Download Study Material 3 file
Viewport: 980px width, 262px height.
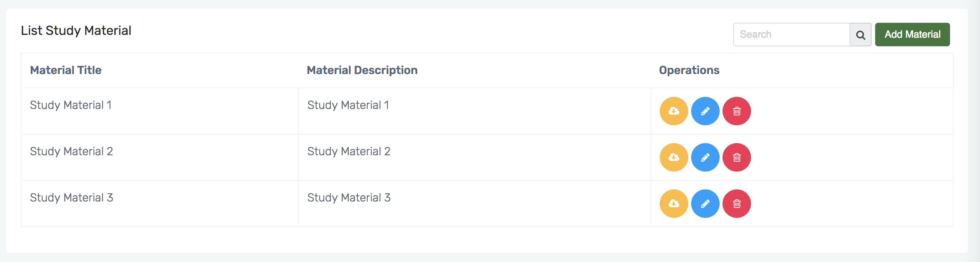pyautogui.click(x=673, y=204)
